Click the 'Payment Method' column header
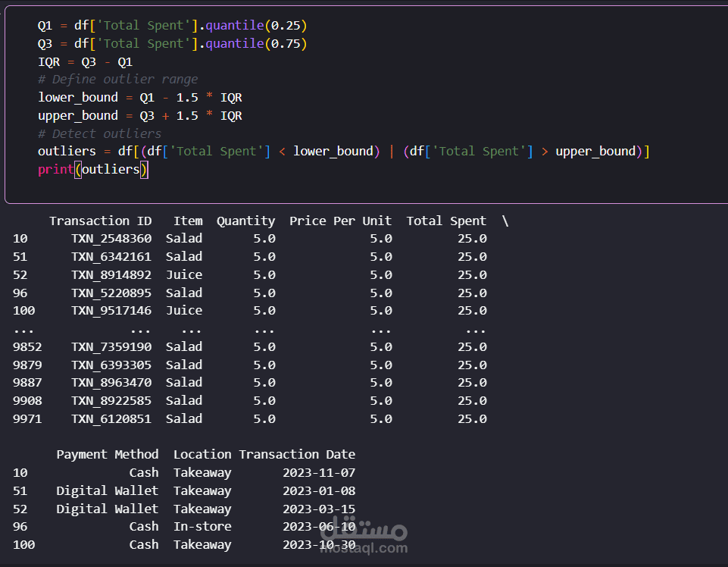 pyautogui.click(x=107, y=454)
